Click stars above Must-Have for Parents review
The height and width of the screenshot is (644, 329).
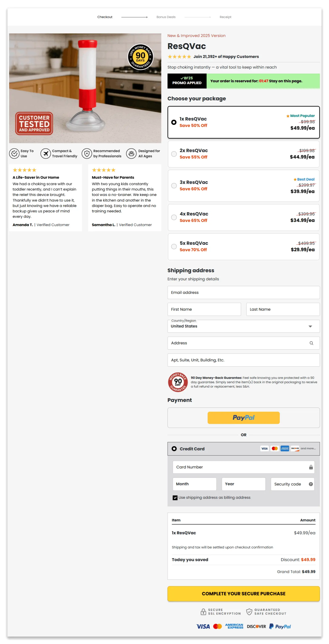(103, 170)
